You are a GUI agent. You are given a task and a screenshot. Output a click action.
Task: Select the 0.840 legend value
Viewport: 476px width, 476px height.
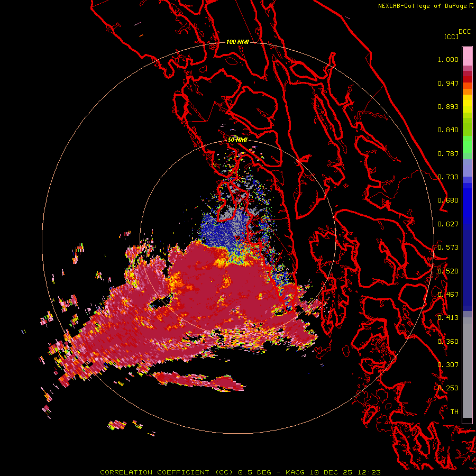tap(448, 130)
